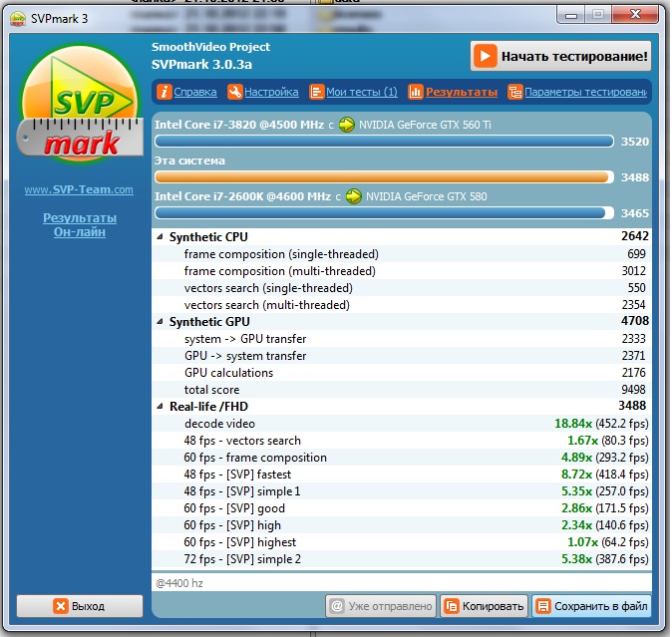Click the orange play icon to start testing

pyautogui.click(x=486, y=56)
